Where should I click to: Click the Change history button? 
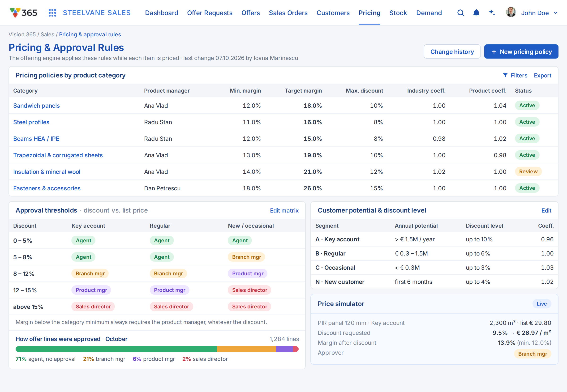452,51
